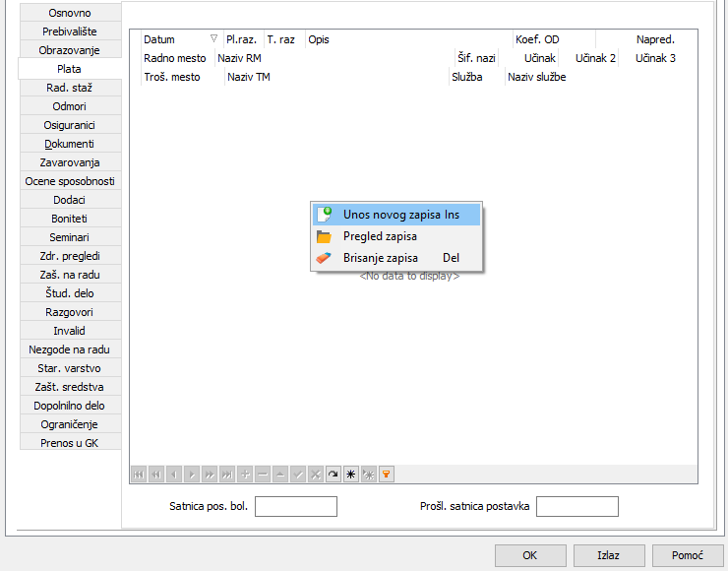728x571 pixels.
Task: Click the first-record navigator icon
Action: coord(139,475)
